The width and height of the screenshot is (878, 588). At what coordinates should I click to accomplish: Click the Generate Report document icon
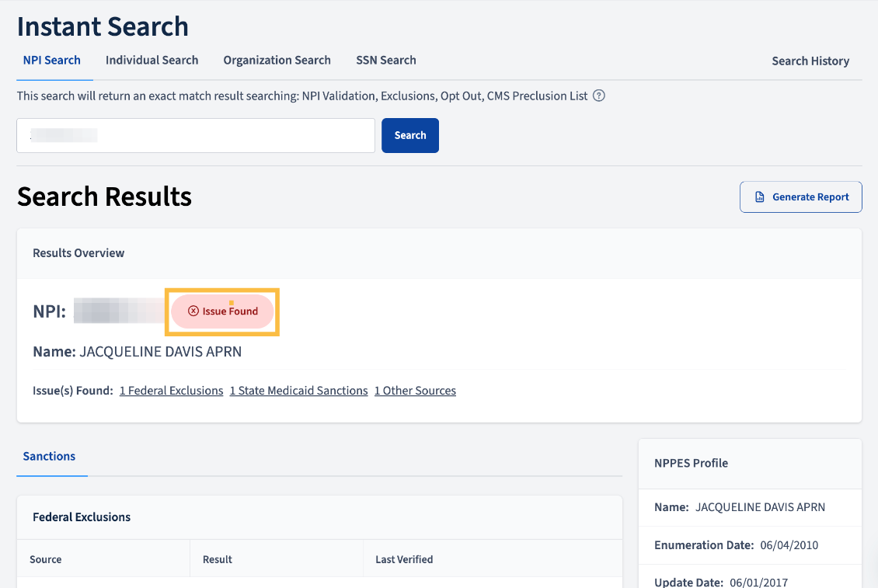759,197
